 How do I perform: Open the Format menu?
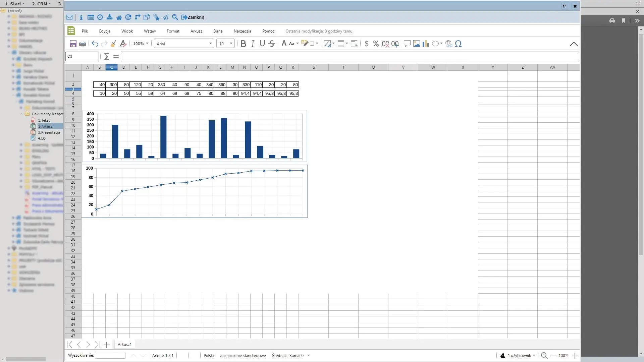(x=173, y=31)
